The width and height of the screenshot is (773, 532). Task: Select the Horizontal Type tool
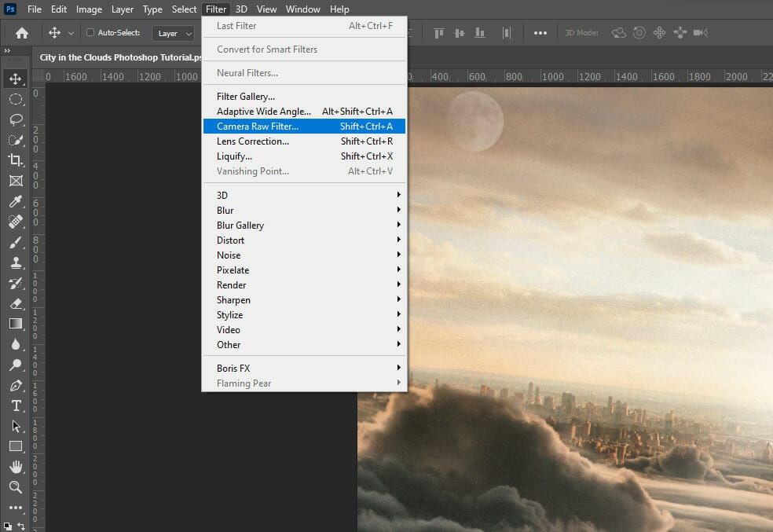click(x=15, y=405)
